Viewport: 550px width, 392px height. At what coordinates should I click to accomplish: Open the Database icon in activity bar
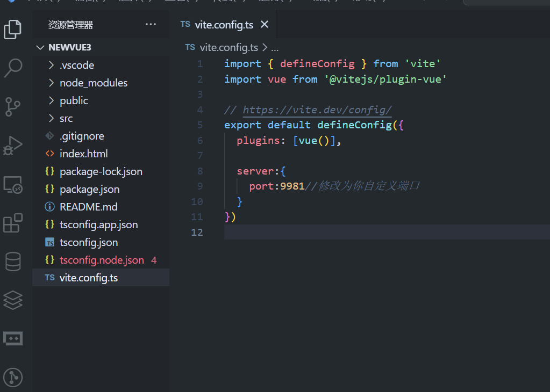click(x=13, y=262)
